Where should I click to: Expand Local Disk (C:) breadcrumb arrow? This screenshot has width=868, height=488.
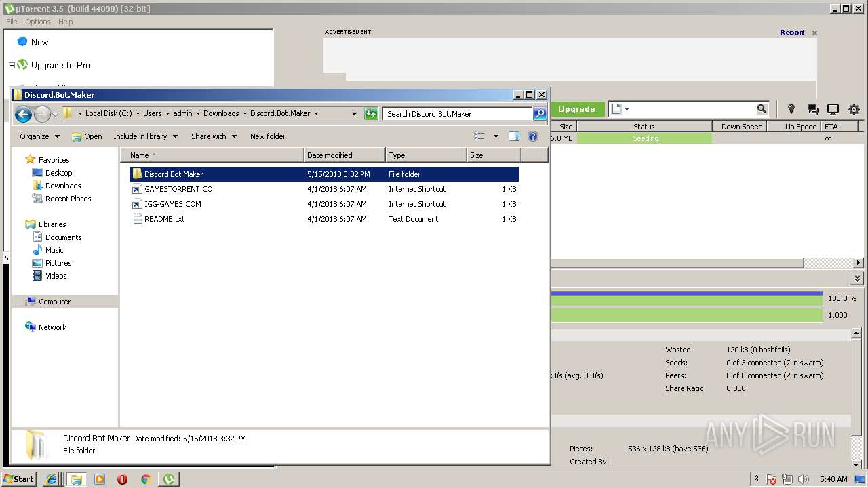138,114
